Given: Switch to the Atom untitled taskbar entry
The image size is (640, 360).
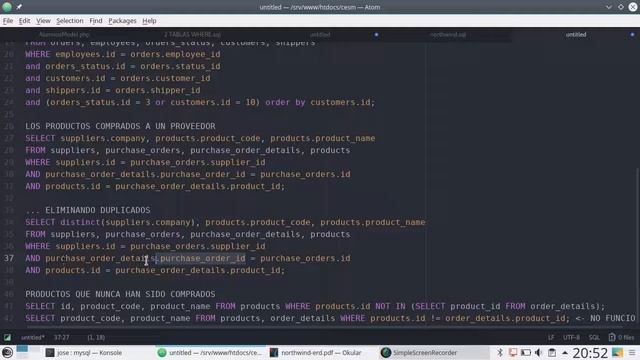Looking at the screenshot, I should (x=210, y=353).
